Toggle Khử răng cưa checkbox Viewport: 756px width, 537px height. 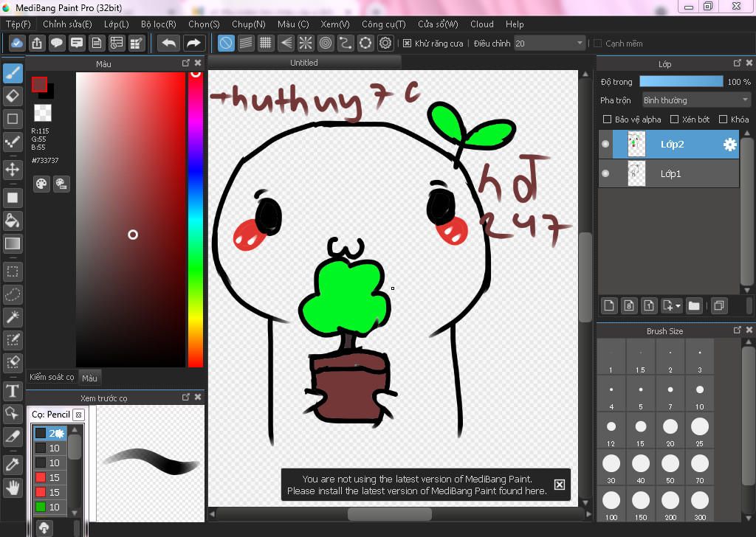tap(407, 44)
